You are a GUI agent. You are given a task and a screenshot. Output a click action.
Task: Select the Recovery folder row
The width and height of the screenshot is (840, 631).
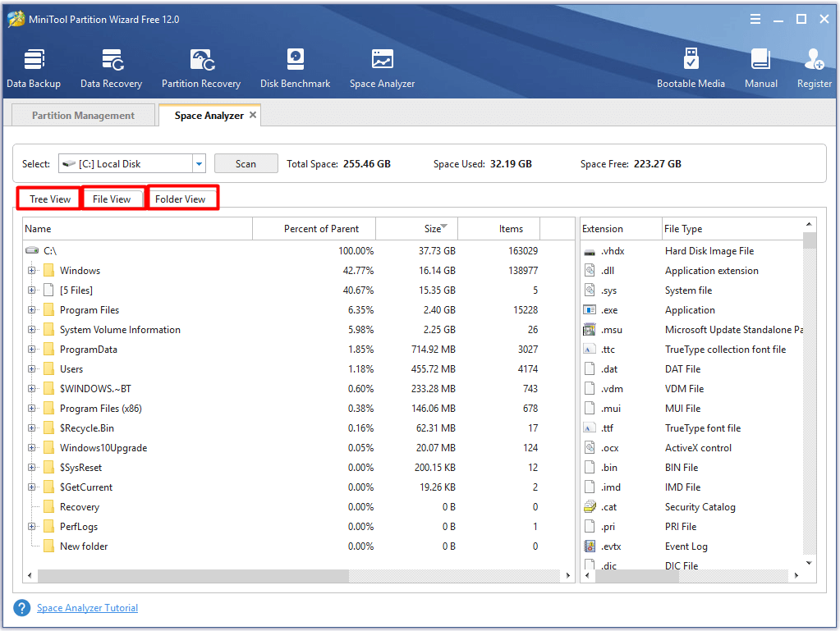click(298, 507)
